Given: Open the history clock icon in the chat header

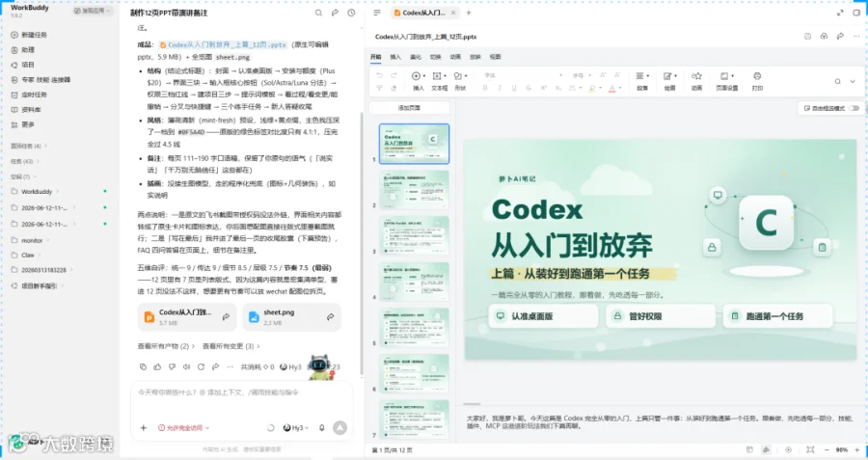Looking at the screenshot, I should click(351, 13).
